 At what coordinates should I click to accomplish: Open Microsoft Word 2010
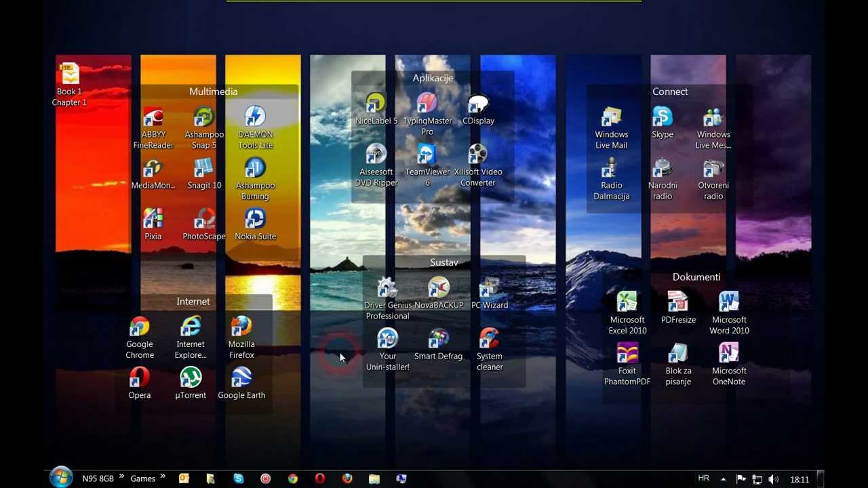[729, 313]
